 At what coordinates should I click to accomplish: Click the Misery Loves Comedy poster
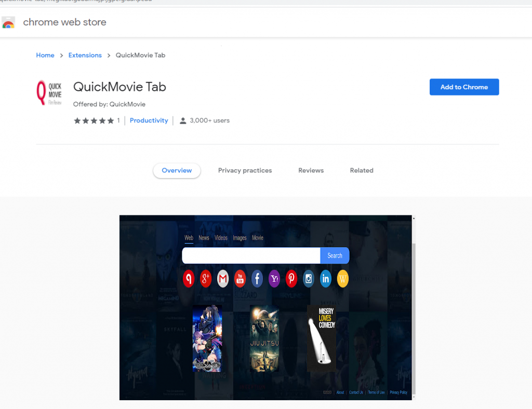tap(322, 338)
